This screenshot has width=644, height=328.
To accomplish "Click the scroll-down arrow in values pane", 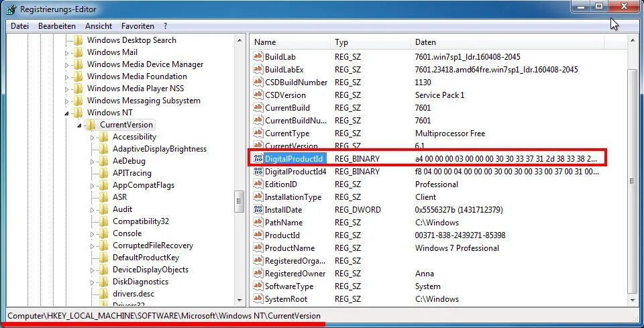I will click(x=633, y=300).
